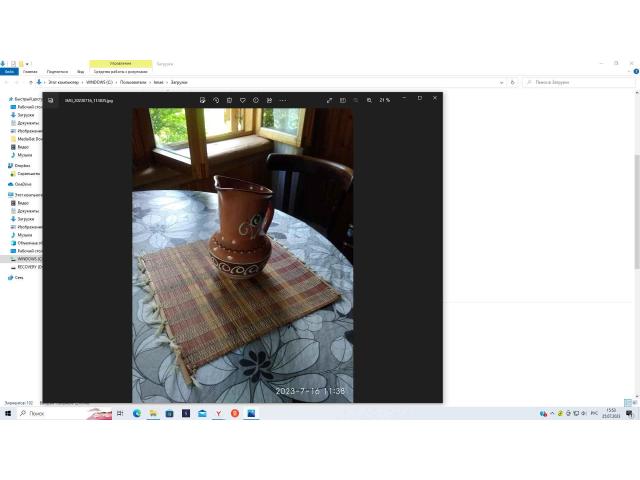Screen dimensions: 640x480
Task: Open the taskbar clock and date
Action: point(611,413)
